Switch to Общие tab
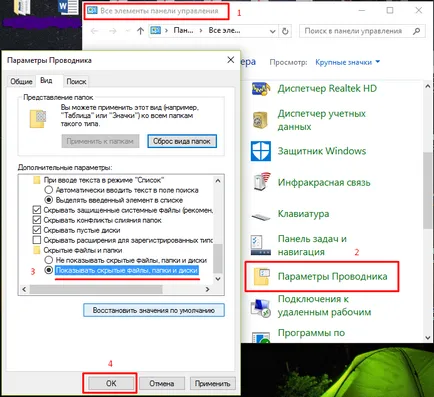Screen dimensions: 434x397 point(21,81)
